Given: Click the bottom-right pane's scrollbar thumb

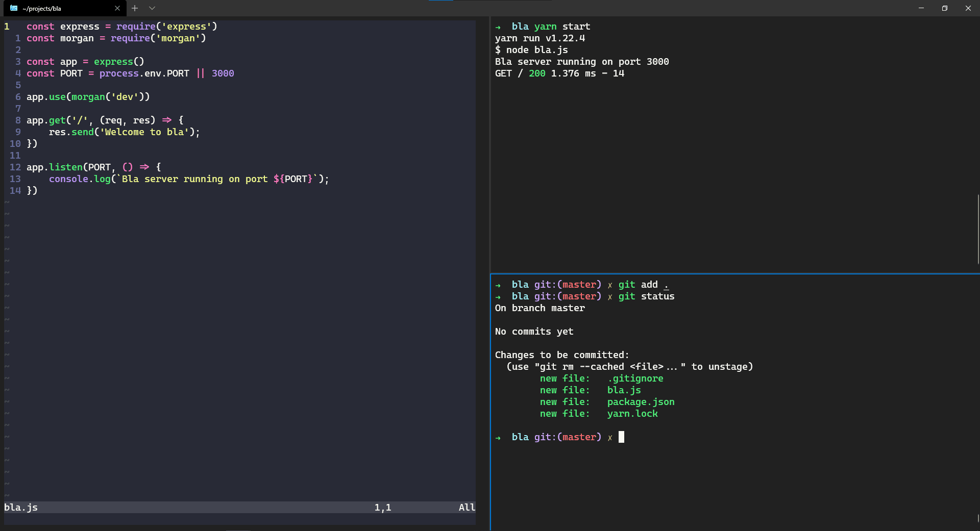Looking at the screenshot, I should 977,517.
